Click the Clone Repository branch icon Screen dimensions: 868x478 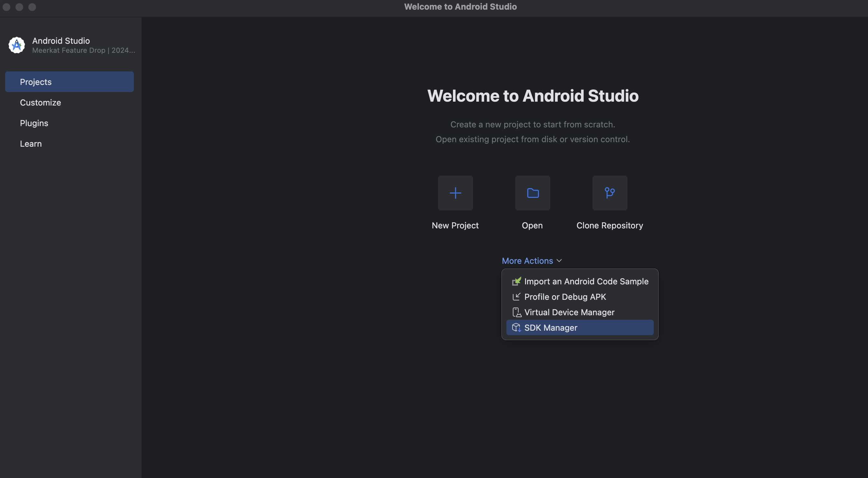(x=610, y=193)
